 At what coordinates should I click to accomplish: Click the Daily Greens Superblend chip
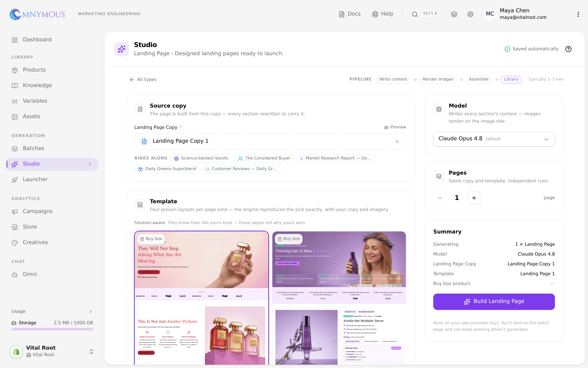[167, 169]
